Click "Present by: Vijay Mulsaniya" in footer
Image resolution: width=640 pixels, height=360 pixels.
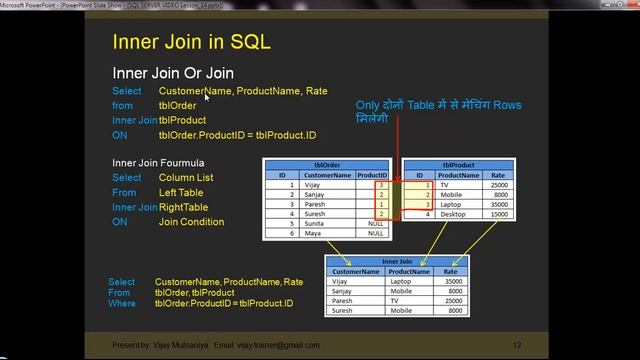click(x=160, y=345)
